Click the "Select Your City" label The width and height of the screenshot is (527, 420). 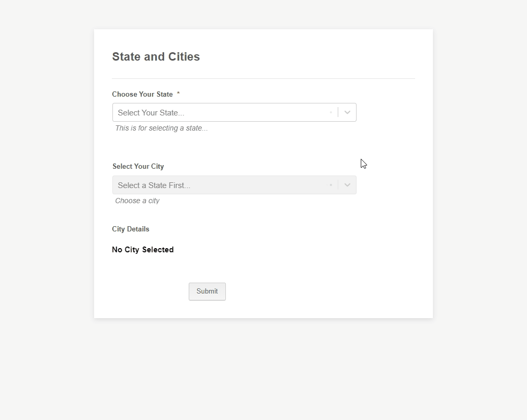[x=138, y=167]
